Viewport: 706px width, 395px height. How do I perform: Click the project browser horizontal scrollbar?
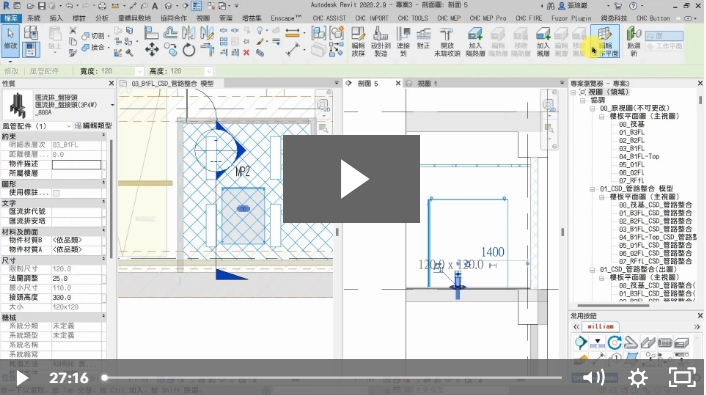pos(613,305)
